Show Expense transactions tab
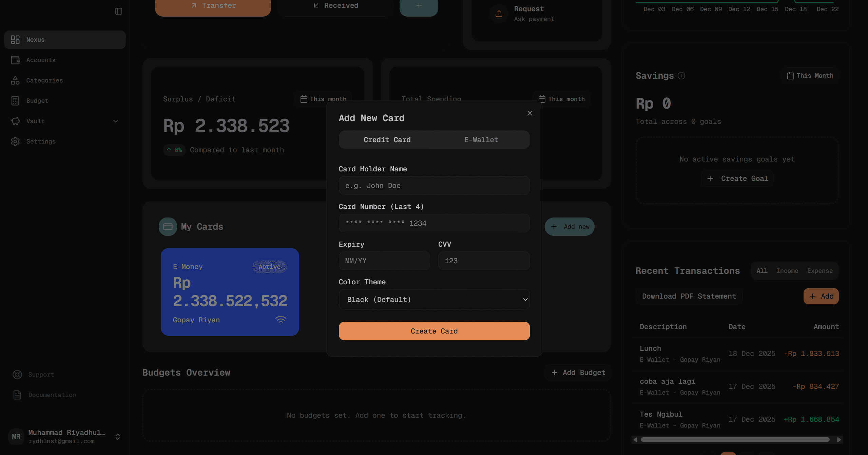 (819, 271)
